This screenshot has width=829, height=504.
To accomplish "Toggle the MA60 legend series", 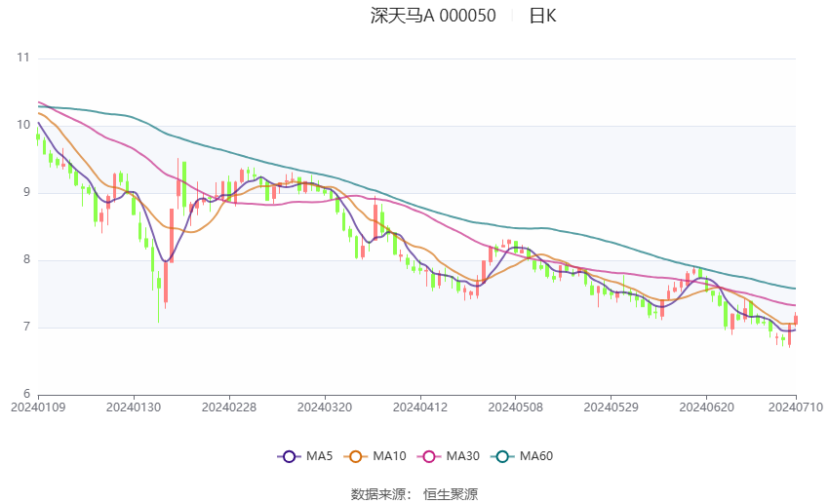I will pyautogui.click(x=522, y=456).
